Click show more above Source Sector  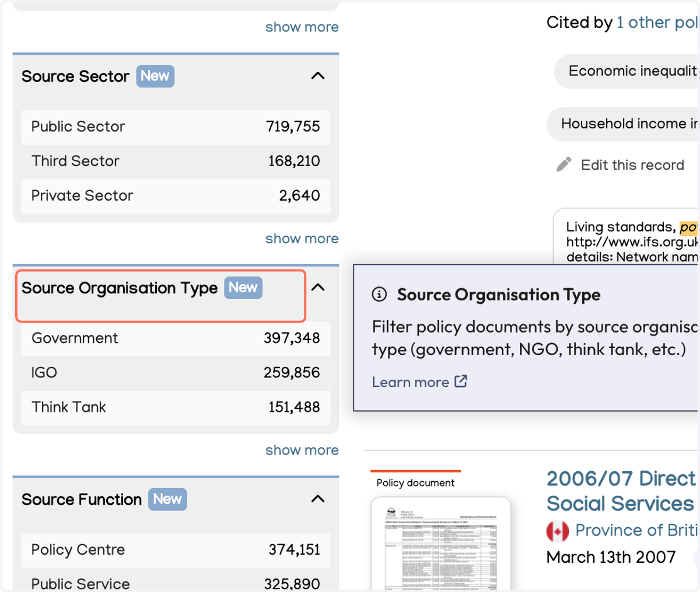click(x=302, y=27)
